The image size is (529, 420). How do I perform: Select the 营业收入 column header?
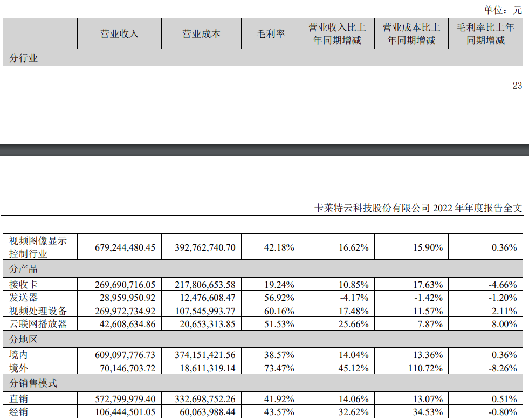click(119, 34)
